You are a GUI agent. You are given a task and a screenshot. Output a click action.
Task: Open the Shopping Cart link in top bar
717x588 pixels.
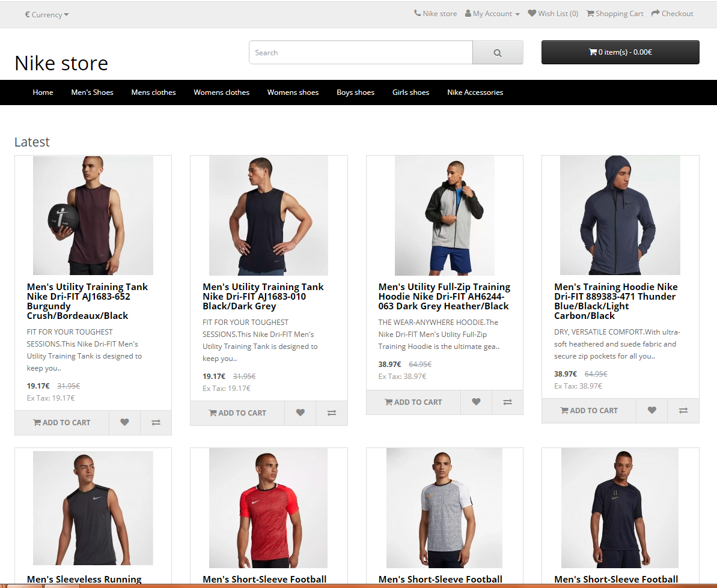click(615, 14)
